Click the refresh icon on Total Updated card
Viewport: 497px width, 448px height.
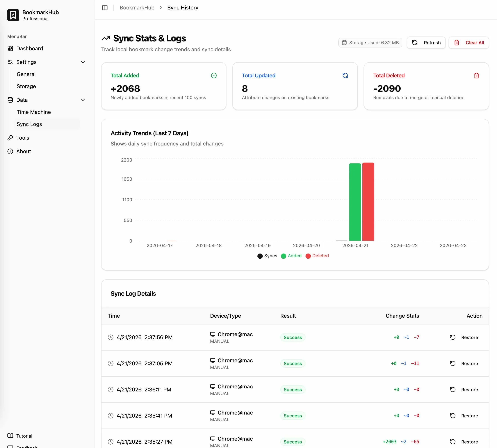[345, 75]
